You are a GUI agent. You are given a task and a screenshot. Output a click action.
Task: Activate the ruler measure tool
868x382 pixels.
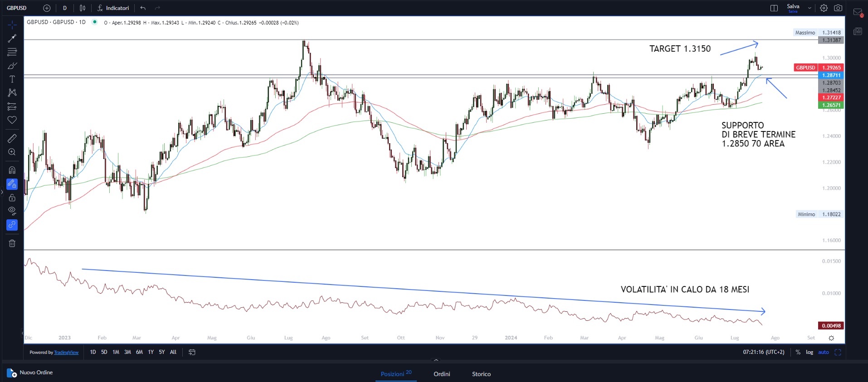point(12,139)
